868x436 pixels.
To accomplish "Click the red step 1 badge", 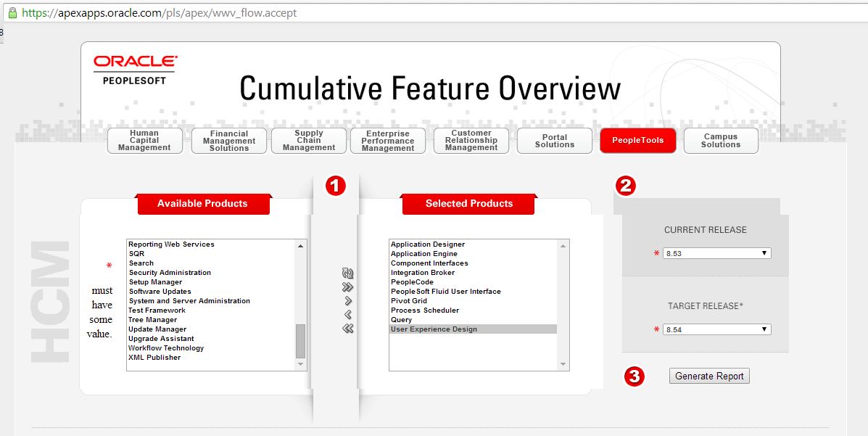I will click(x=335, y=186).
